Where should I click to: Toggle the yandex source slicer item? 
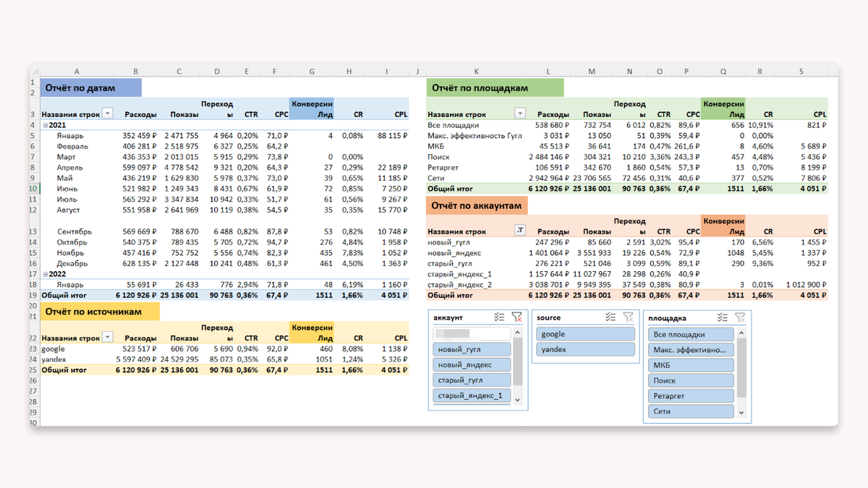click(586, 349)
